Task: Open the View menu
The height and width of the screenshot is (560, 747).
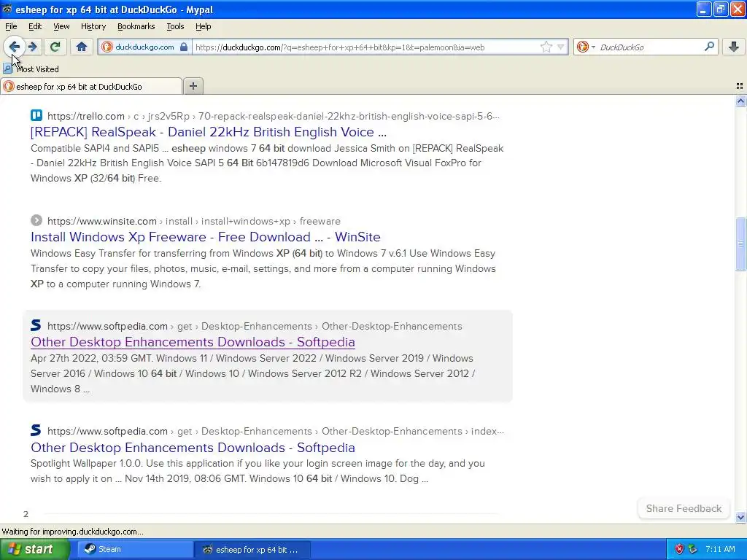Action: coord(61,26)
